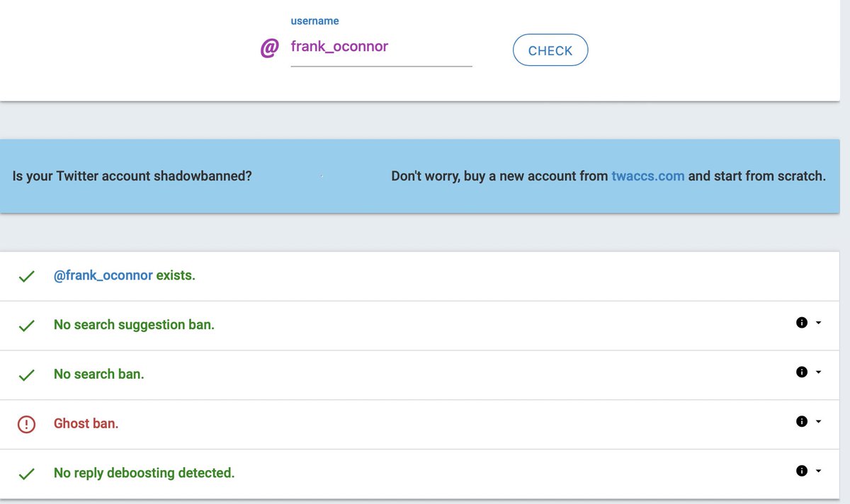Click info icon for reply deboosting row

click(x=802, y=470)
